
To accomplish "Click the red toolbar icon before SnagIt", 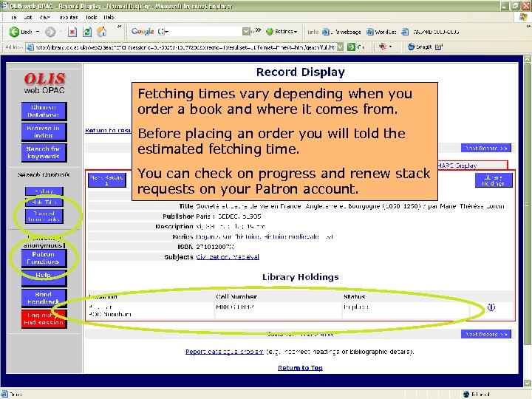I will pos(383,47).
